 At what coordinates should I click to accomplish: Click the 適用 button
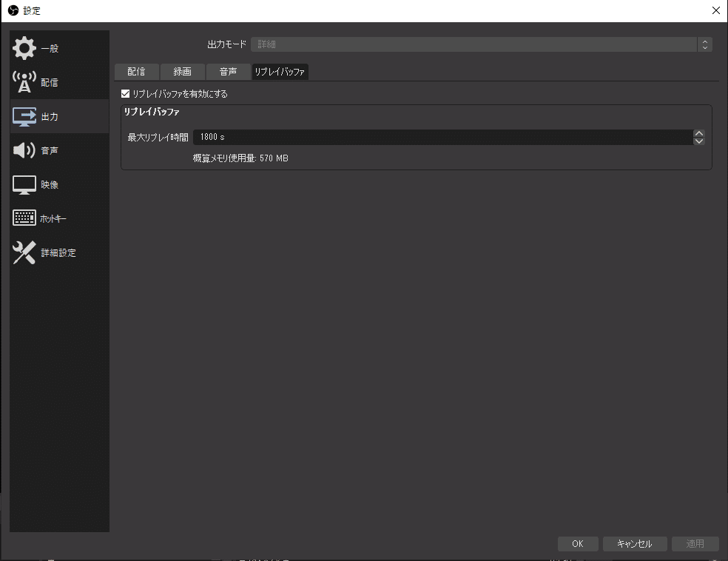(695, 544)
